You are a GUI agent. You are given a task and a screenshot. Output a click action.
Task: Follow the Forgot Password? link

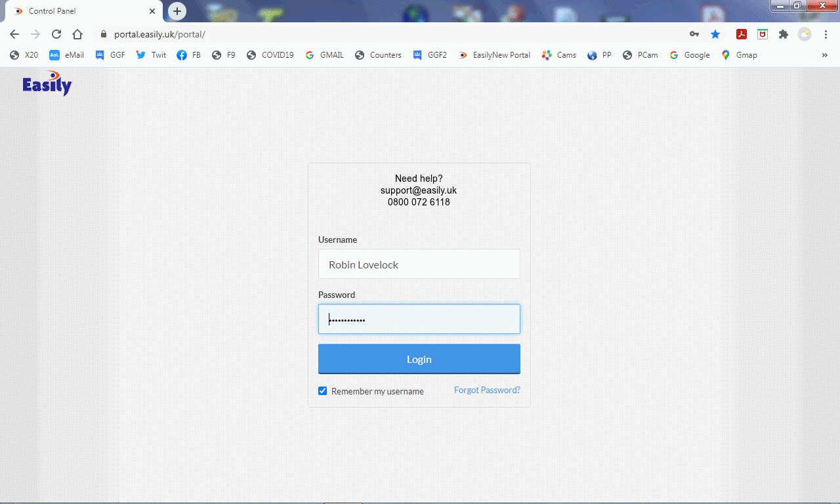point(487,390)
